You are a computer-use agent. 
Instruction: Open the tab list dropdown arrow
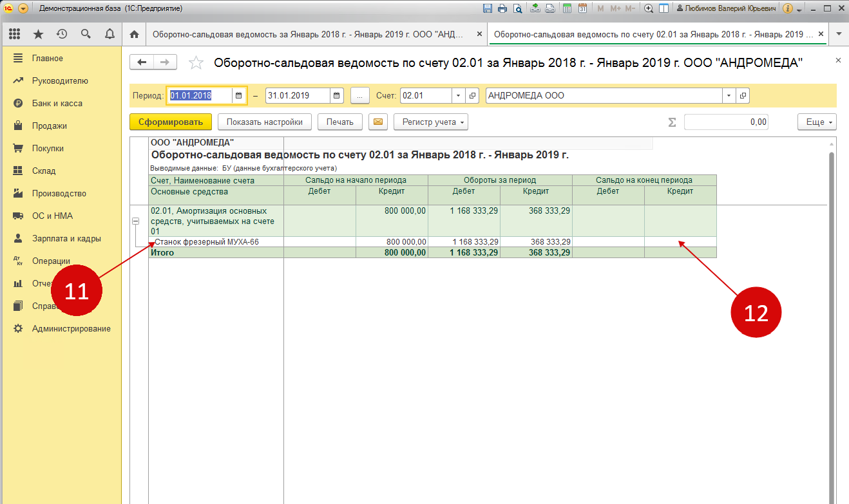[x=839, y=34]
